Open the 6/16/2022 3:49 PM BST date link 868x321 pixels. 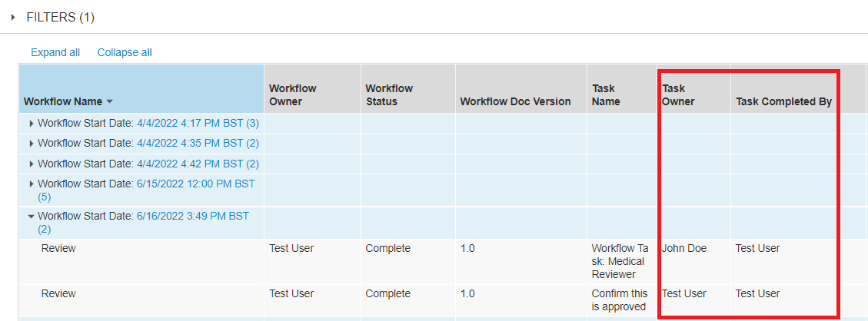(192, 216)
